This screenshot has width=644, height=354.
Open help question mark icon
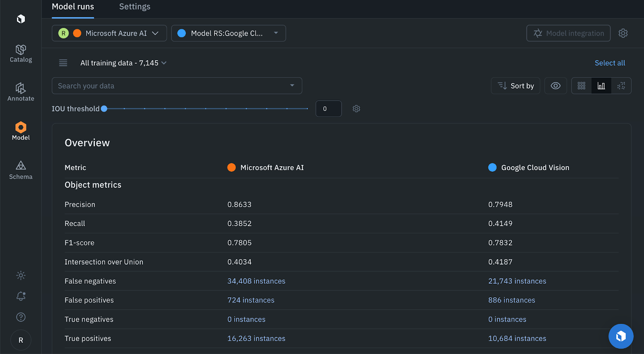tap(21, 317)
